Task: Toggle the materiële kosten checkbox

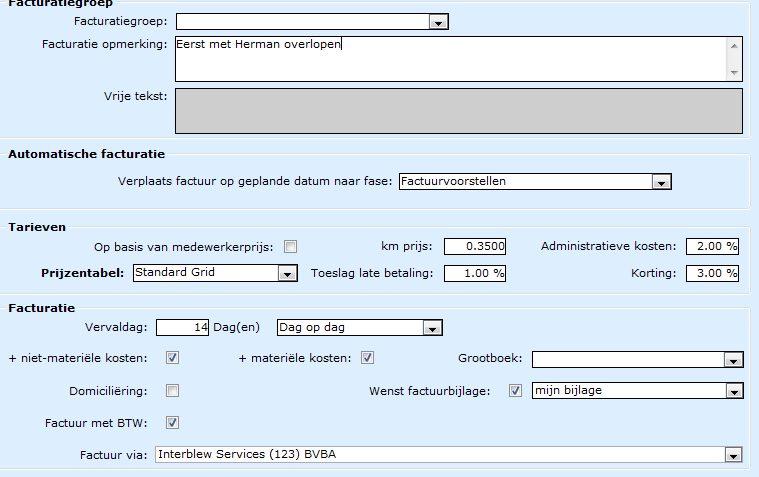Action: 367,358
